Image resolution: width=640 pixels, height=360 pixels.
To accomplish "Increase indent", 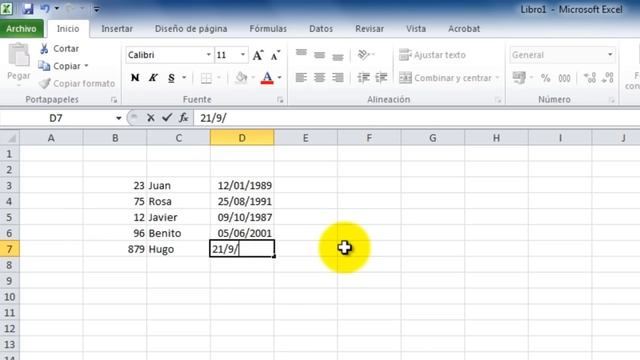I will (381, 78).
